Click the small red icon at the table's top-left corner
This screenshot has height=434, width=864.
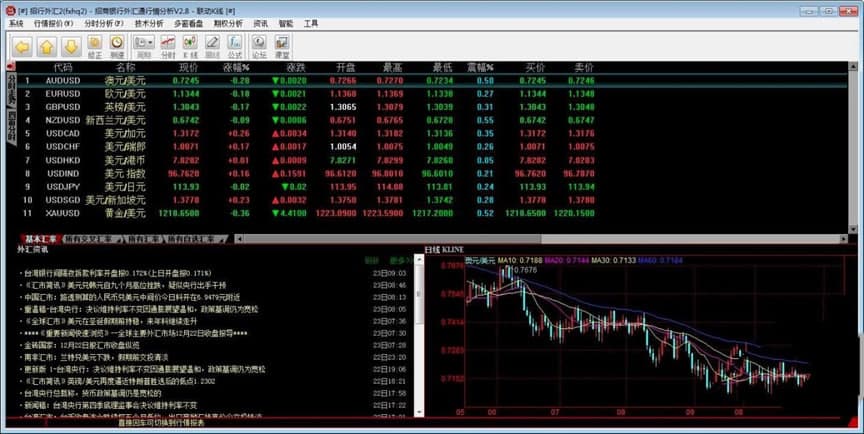coord(10,67)
